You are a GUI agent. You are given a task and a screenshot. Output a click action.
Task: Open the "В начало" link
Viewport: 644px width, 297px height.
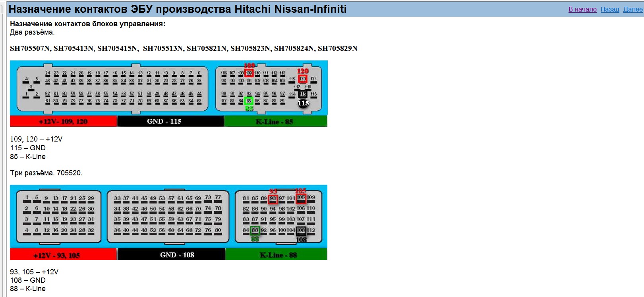coord(582,9)
